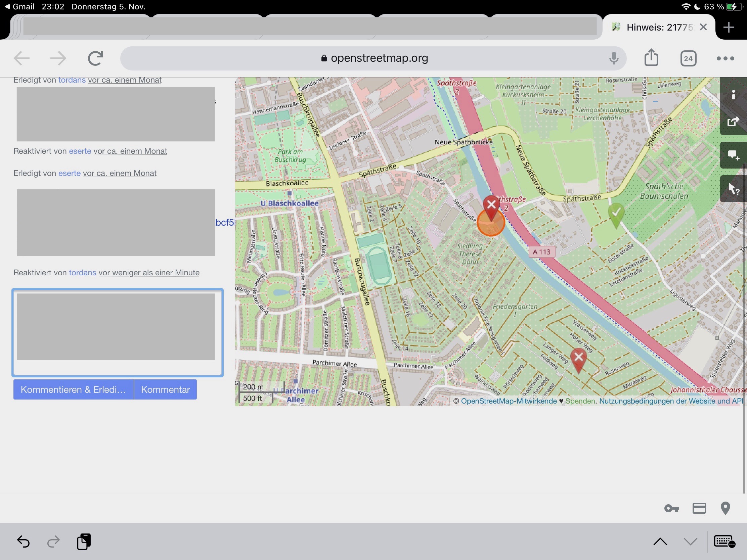Open a new browser tab
The image size is (747, 560).
729,27
